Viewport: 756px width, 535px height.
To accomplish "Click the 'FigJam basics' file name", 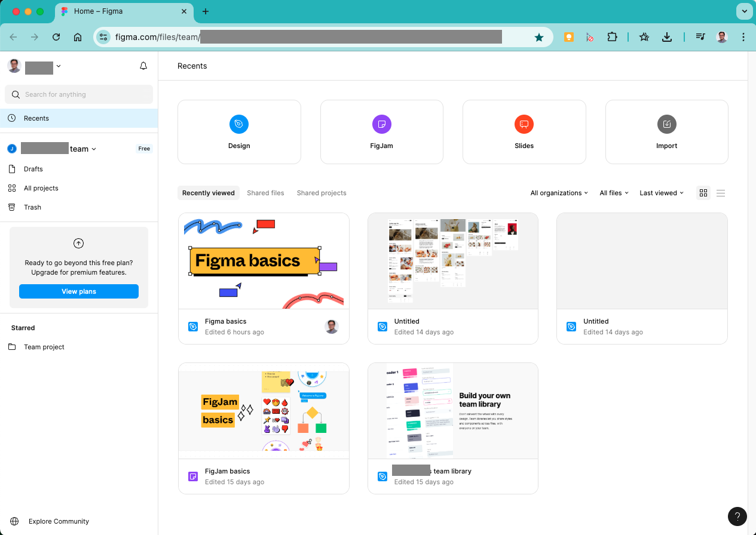I will (227, 471).
